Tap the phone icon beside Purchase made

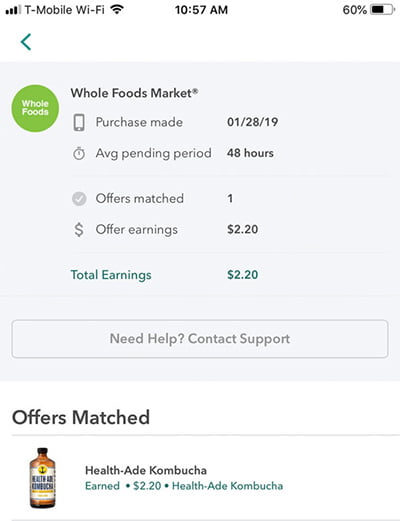pyautogui.click(x=79, y=122)
